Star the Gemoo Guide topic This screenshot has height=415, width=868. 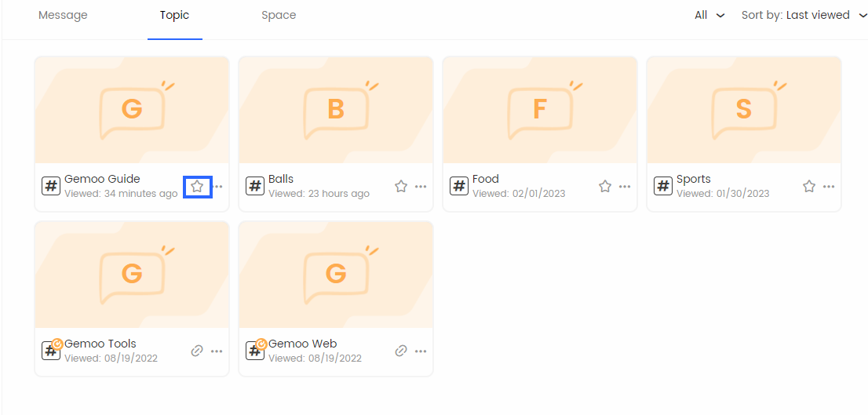[x=197, y=187]
